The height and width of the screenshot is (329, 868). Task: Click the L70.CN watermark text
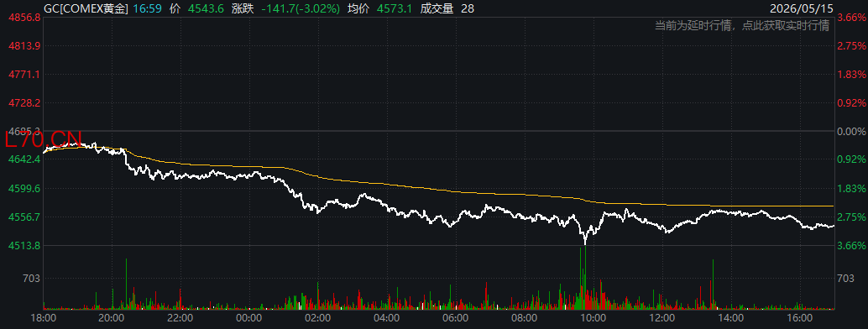click(43, 139)
